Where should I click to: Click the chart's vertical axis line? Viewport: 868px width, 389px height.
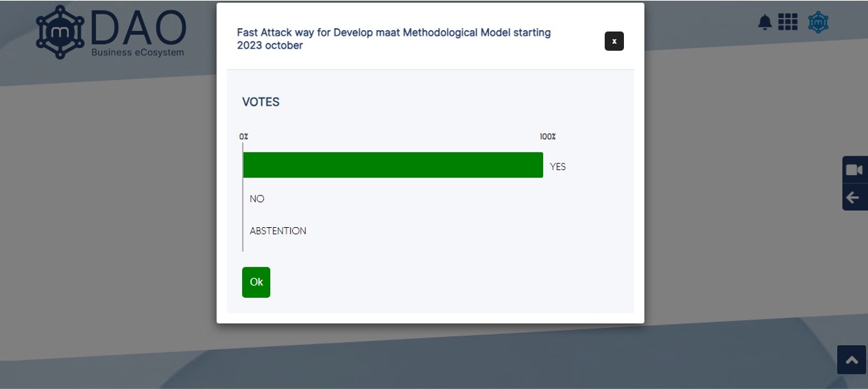pyautogui.click(x=243, y=206)
